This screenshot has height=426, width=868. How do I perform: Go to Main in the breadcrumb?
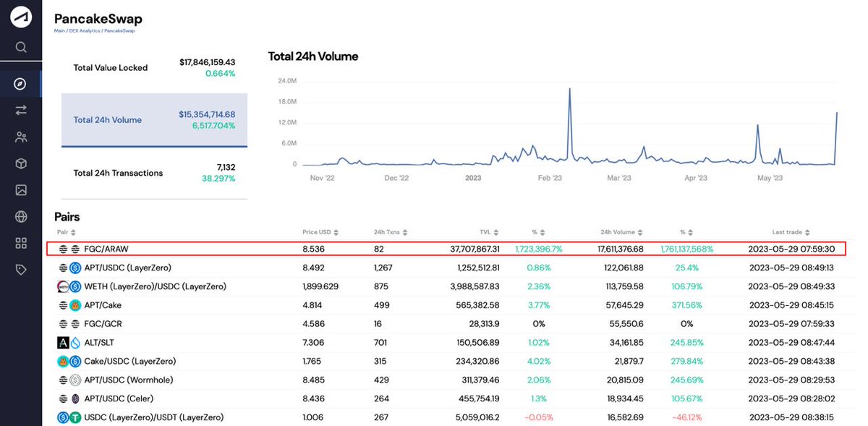pyautogui.click(x=60, y=31)
